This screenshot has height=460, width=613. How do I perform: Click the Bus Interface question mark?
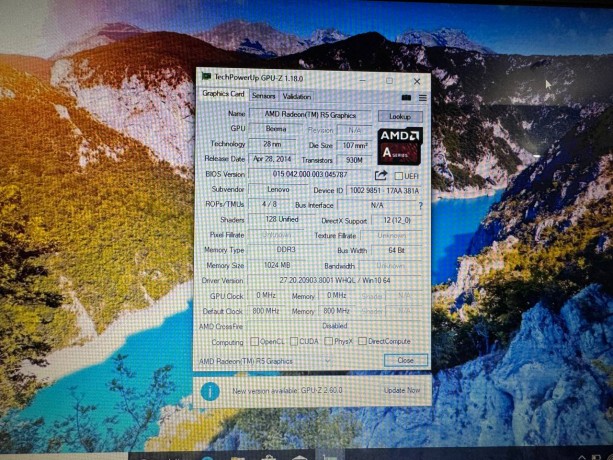(421, 206)
